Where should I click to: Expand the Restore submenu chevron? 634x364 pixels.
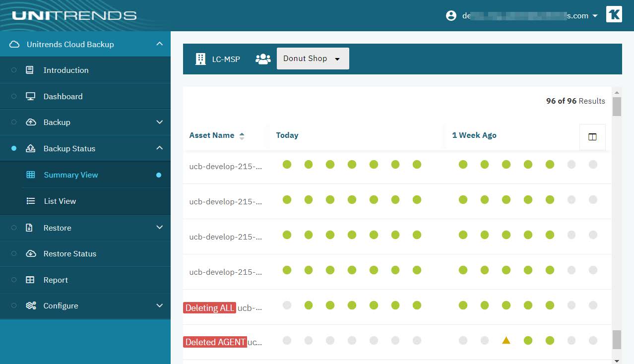pyautogui.click(x=159, y=227)
